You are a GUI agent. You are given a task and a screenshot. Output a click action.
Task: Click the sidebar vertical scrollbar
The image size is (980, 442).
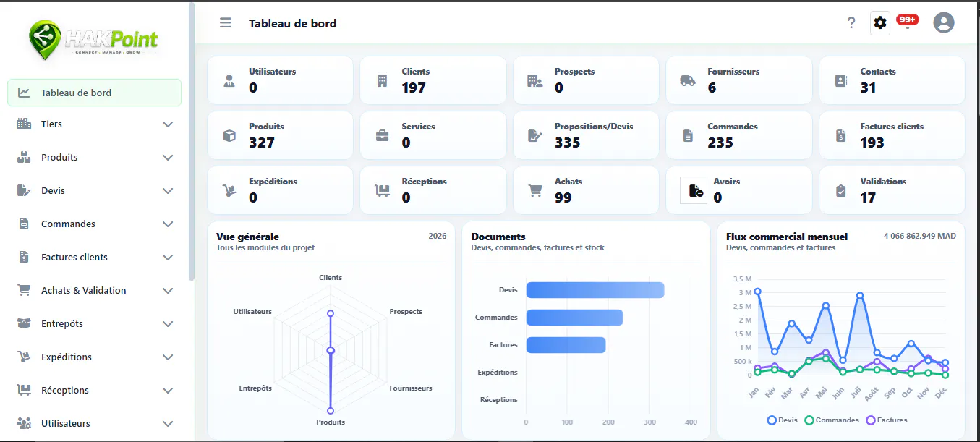191,141
